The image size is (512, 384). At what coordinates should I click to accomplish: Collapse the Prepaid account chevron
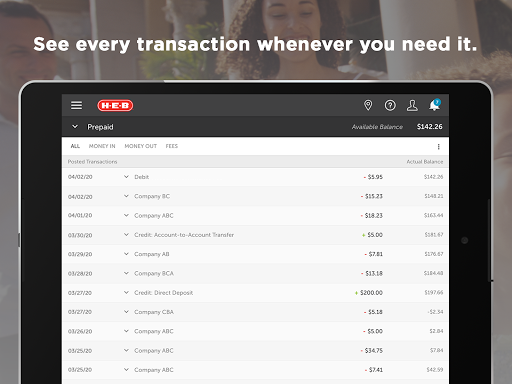click(x=75, y=127)
